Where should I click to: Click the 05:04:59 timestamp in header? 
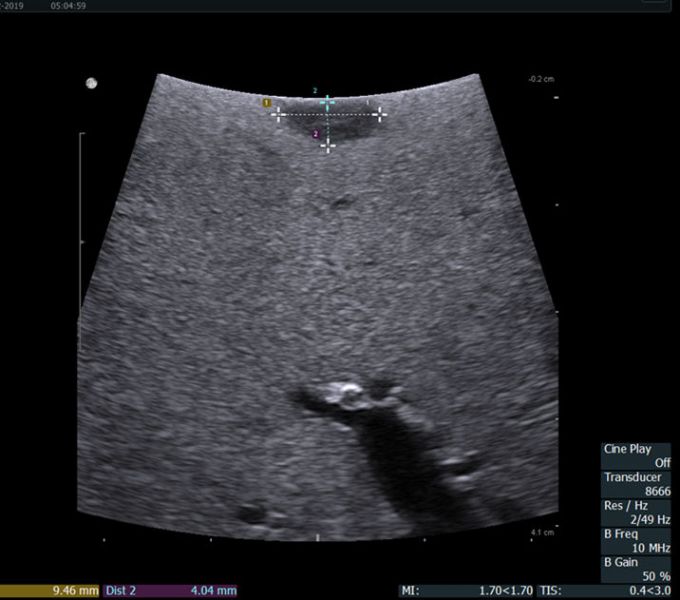coord(68,5)
